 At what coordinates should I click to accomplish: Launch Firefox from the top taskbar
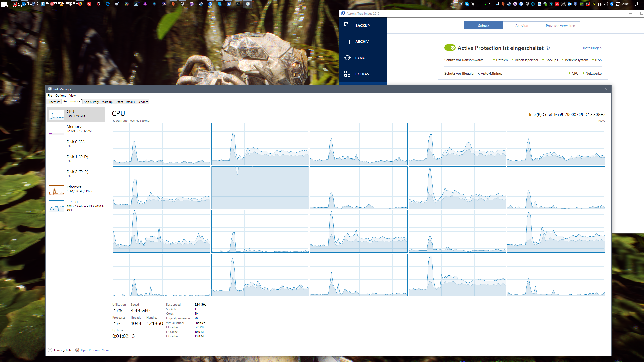[80, 4]
